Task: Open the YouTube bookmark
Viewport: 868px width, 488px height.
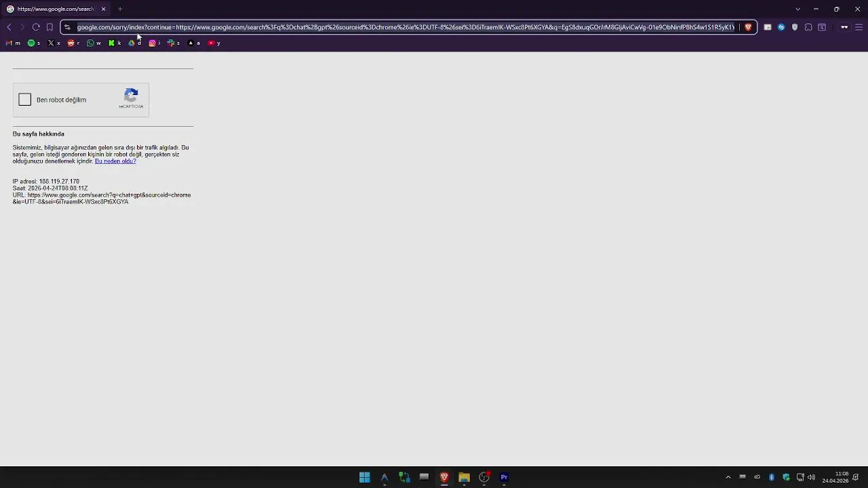Action: click(214, 43)
